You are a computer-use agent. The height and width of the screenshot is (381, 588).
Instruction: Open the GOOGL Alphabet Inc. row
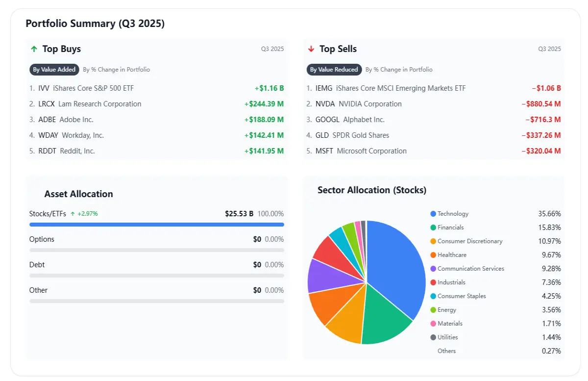pos(434,120)
